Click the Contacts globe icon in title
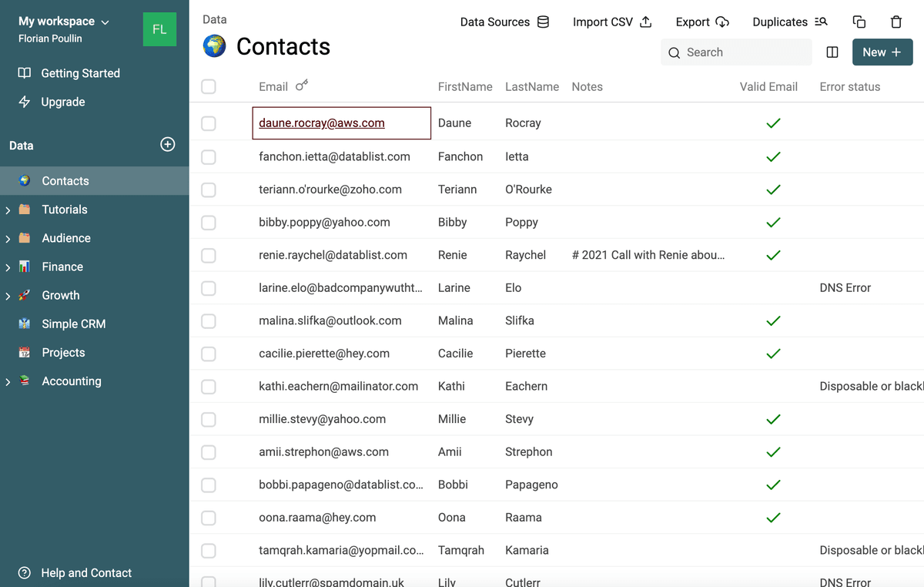924x587 pixels. 215,46
